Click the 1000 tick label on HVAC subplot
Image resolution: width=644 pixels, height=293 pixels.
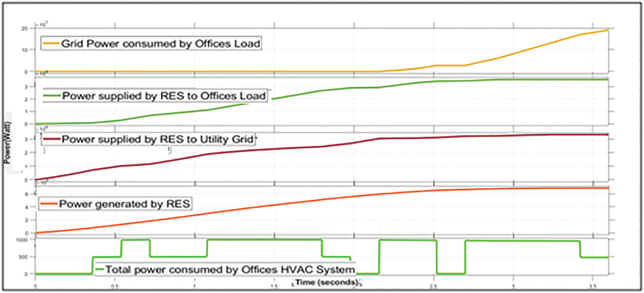click(x=22, y=240)
